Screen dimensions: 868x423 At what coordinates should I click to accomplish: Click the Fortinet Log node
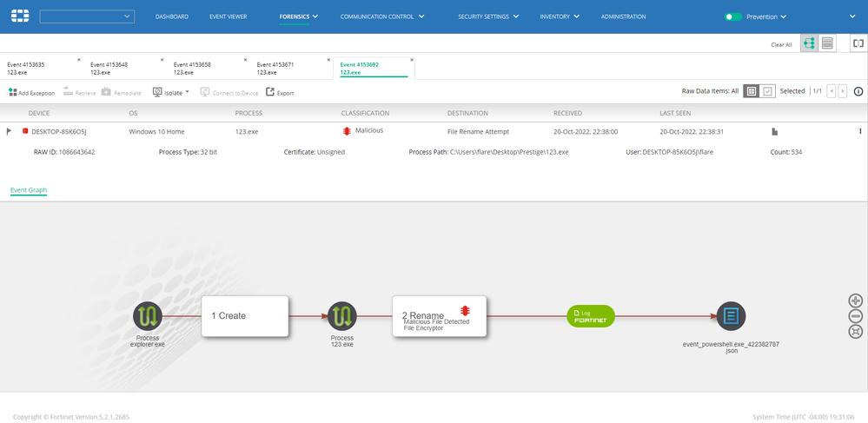(x=591, y=316)
